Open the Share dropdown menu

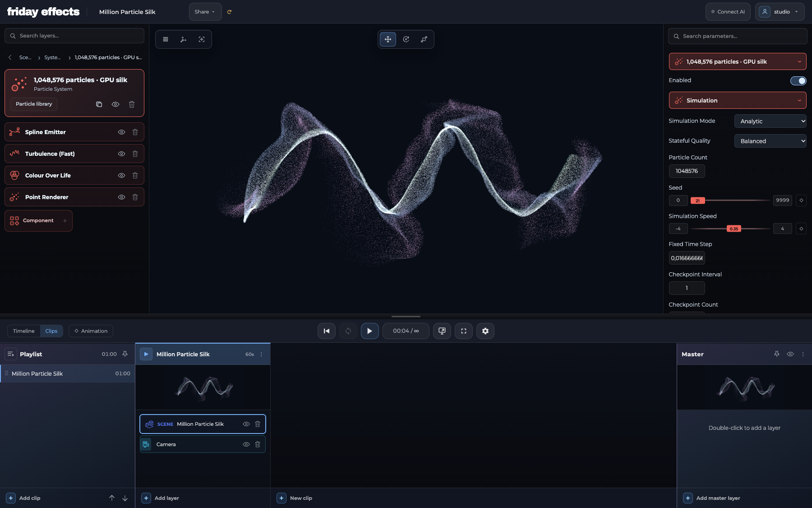tap(205, 12)
